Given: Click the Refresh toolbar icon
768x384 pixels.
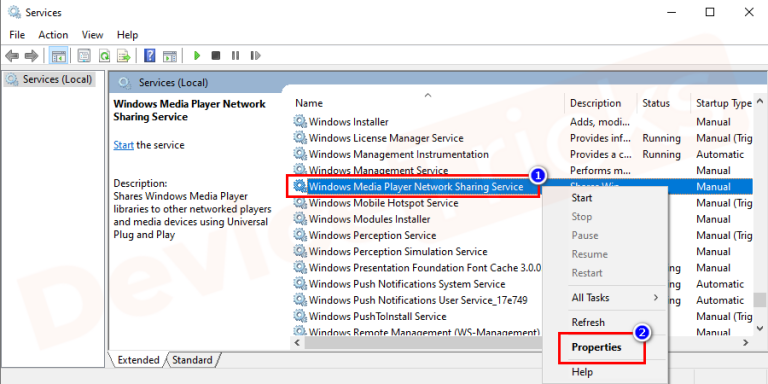Looking at the screenshot, I should (104, 56).
